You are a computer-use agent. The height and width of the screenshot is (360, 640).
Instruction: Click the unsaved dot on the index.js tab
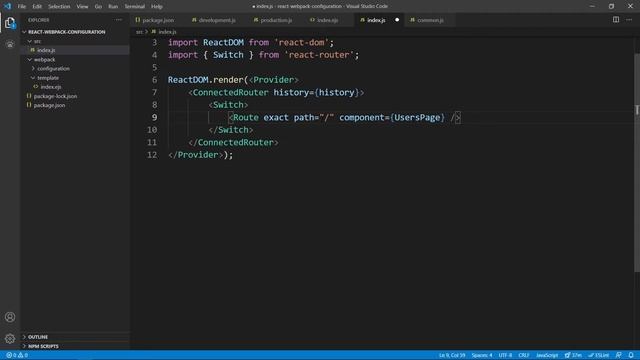pos(397,20)
